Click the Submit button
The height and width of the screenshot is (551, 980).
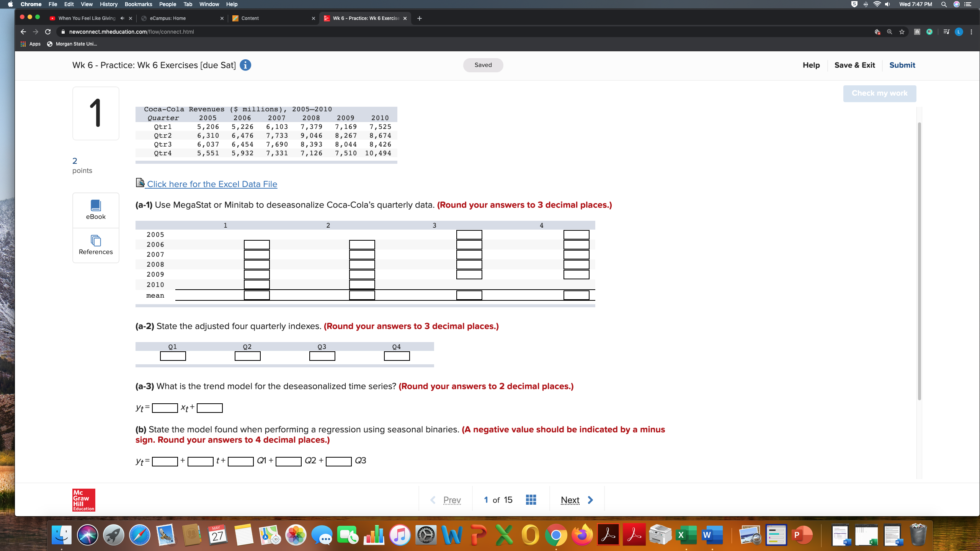coord(902,65)
